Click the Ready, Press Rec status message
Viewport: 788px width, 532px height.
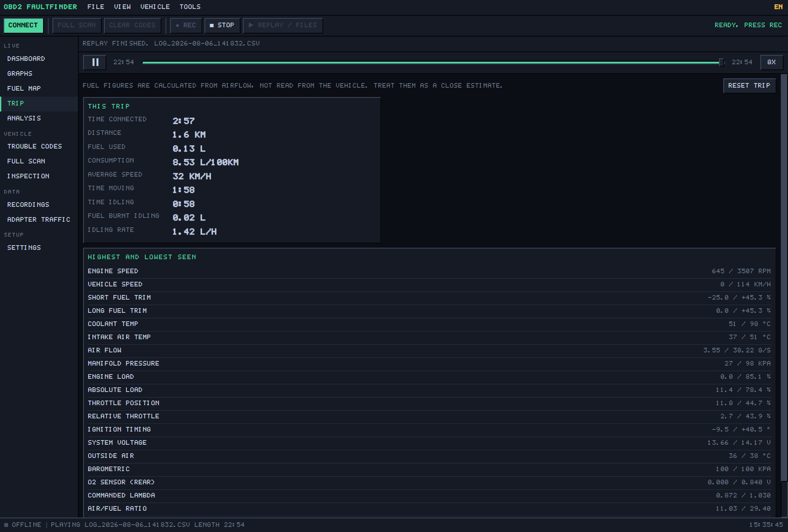pyautogui.click(x=748, y=25)
